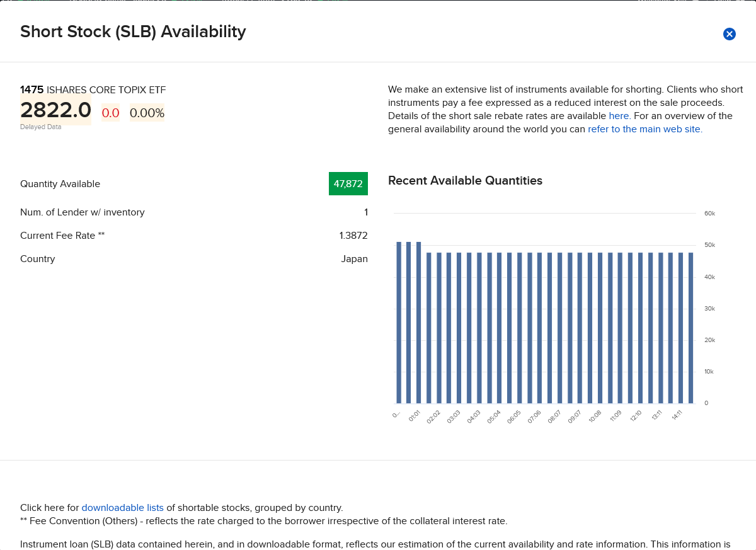Select the 2822.0 delayed price value
Screen dimensions: 756x550
56,110
